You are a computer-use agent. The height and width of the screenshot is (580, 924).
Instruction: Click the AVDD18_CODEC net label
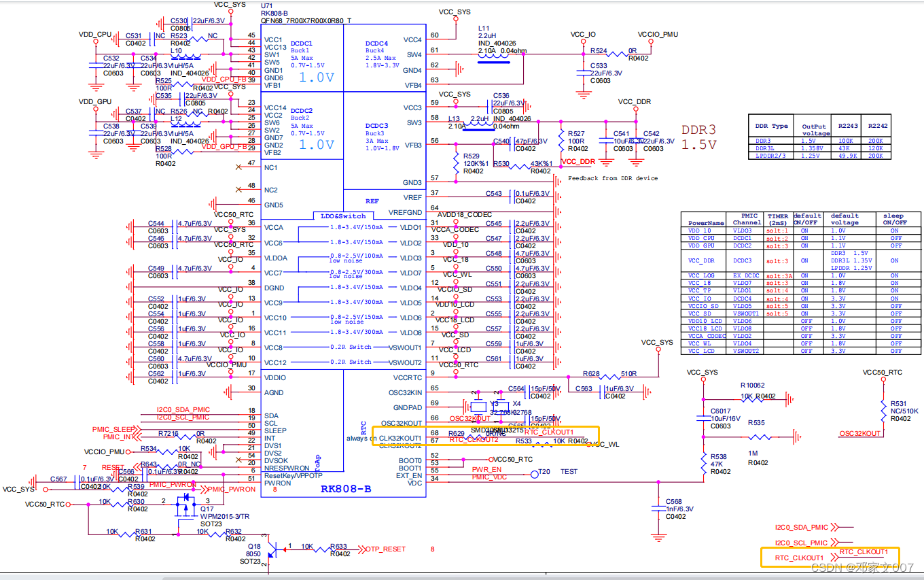(465, 215)
